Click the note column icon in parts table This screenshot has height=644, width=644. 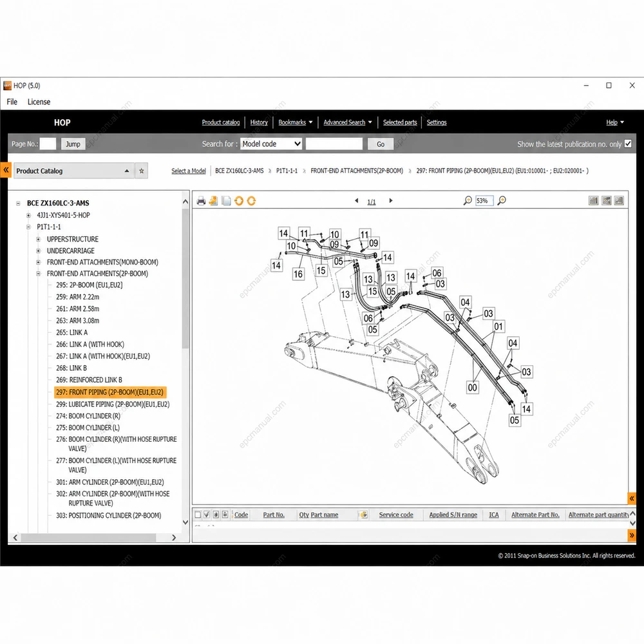coord(216,515)
